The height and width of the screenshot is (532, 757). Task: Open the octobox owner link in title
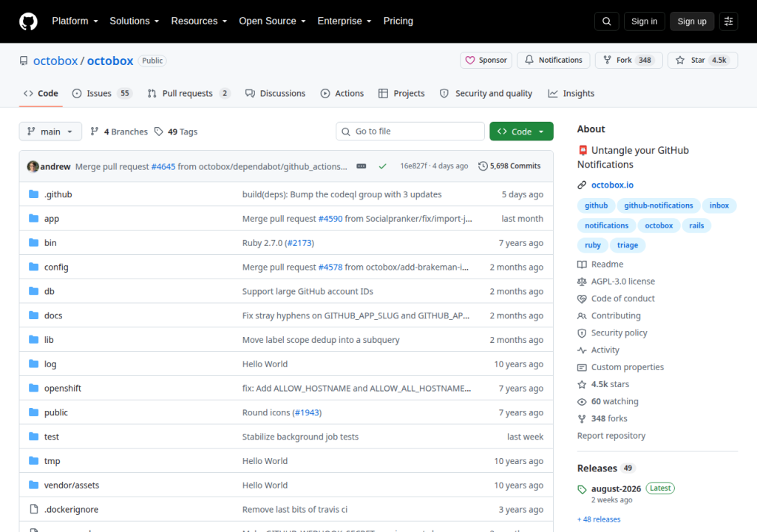[55, 61]
